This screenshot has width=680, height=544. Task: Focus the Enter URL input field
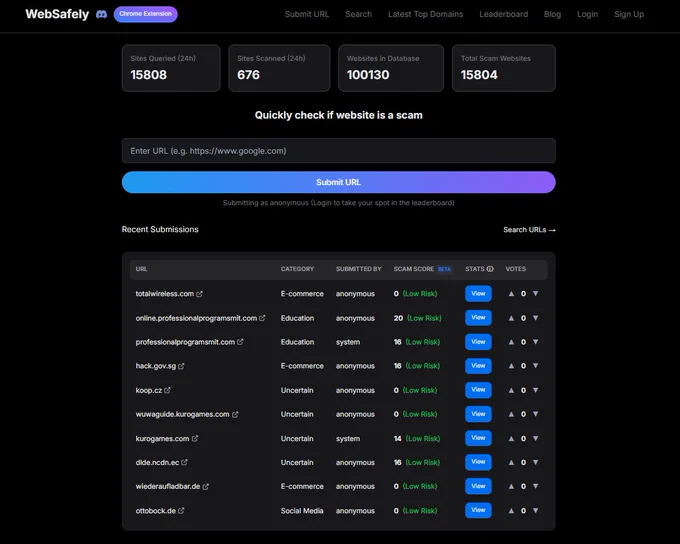click(x=338, y=151)
